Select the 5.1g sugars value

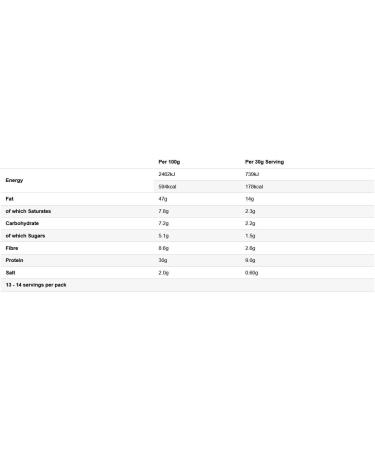(164, 236)
